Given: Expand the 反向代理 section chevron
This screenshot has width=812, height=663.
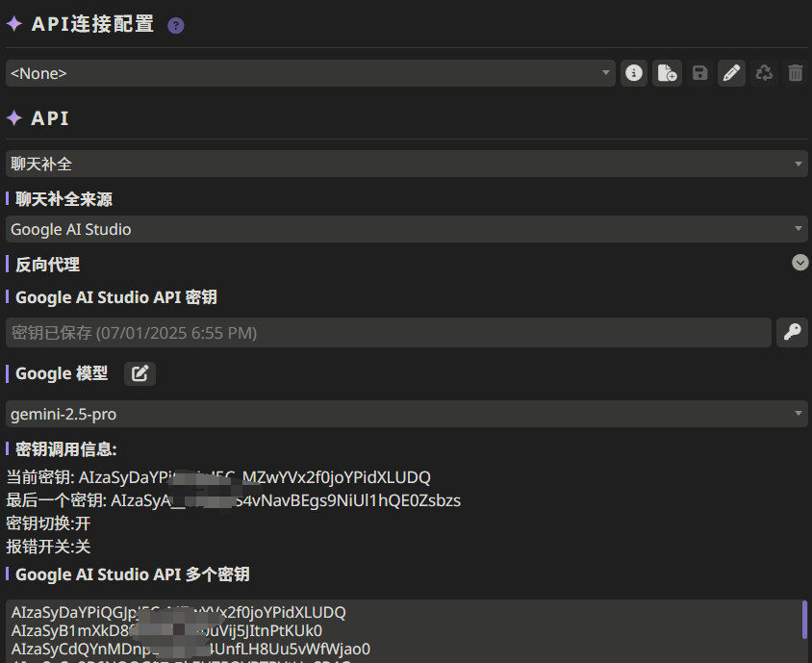Looking at the screenshot, I should click(x=799, y=262).
